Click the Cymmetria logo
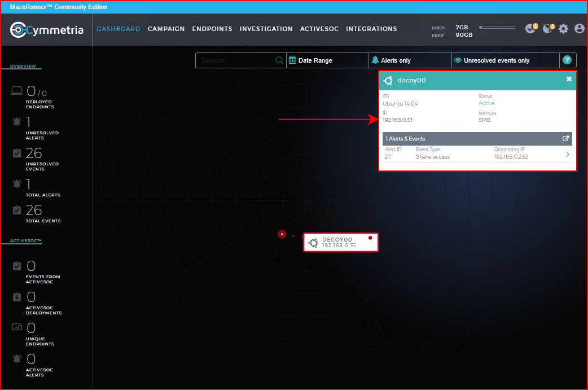 point(46,29)
